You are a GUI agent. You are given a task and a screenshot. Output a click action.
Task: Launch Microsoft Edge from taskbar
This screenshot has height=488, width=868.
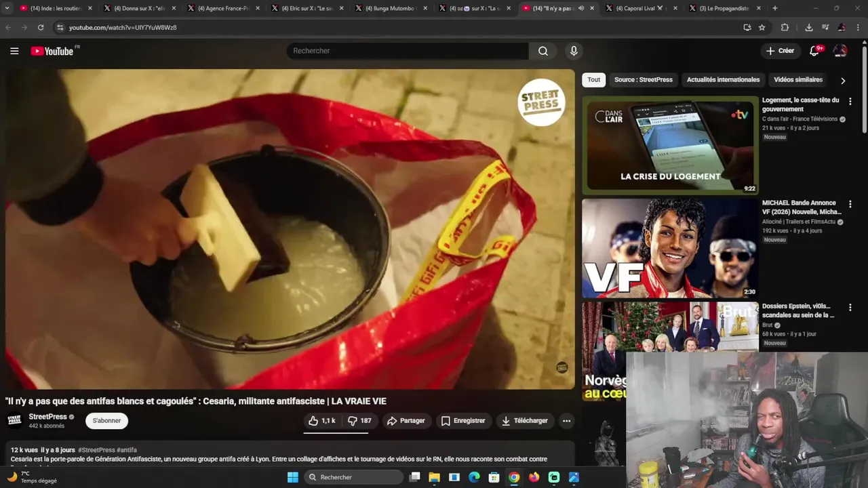474,477
